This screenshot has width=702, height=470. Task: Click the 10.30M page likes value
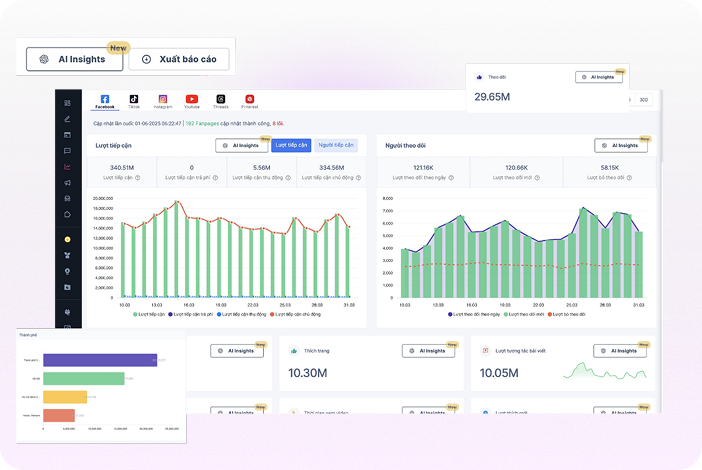click(x=308, y=373)
